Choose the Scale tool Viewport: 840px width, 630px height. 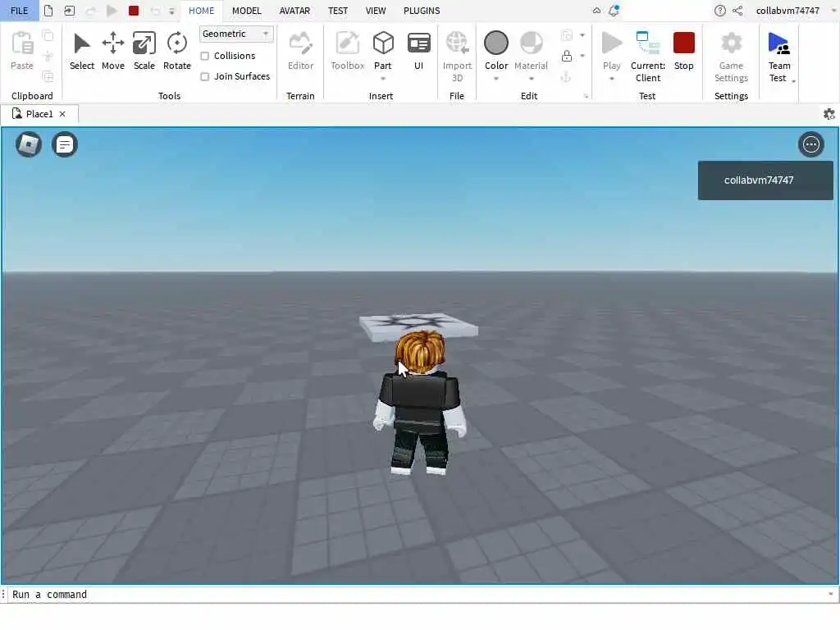pyautogui.click(x=144, y=51)
